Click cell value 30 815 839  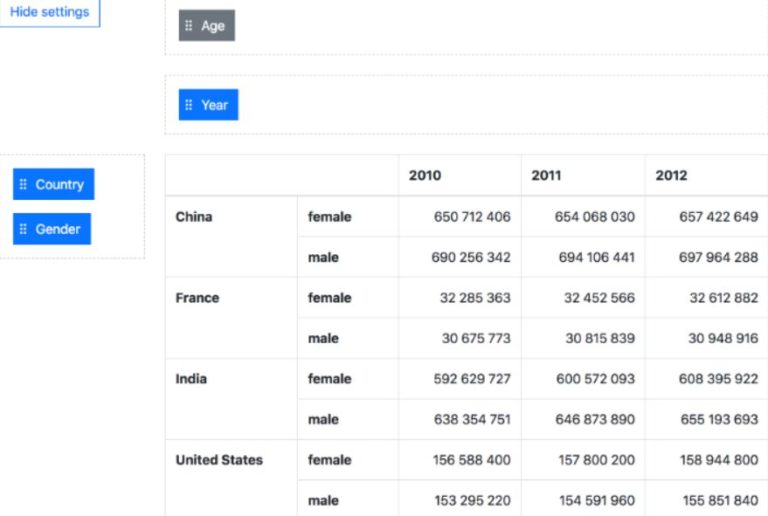point(600,338)
